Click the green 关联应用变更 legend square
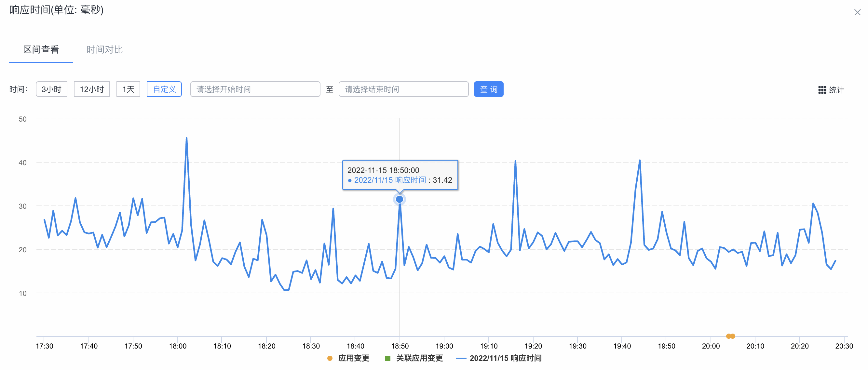Screen dimensions: 868x370 pyautogui.click(x=387, y=358)
